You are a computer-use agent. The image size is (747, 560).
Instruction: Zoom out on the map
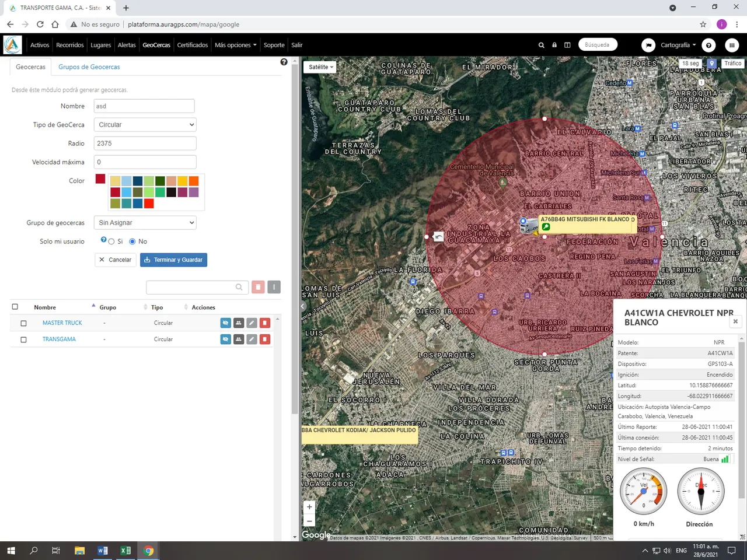click(x=309, y=521)
